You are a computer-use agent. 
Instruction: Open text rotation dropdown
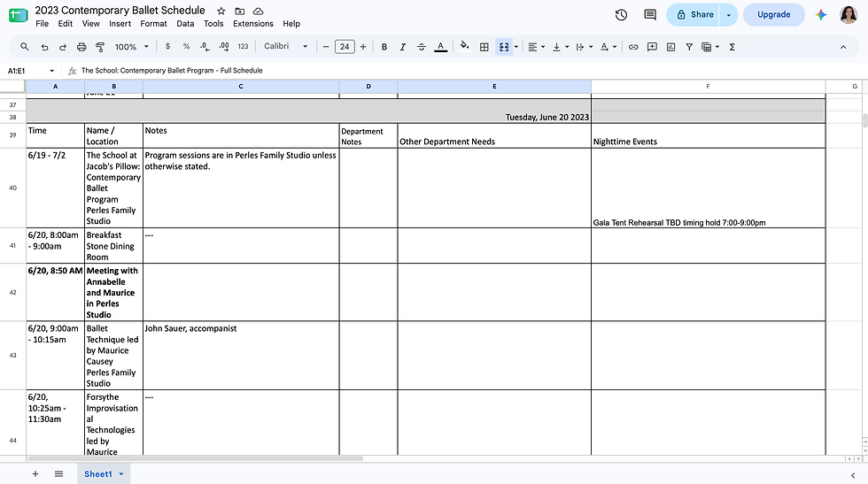pos(608,47)
